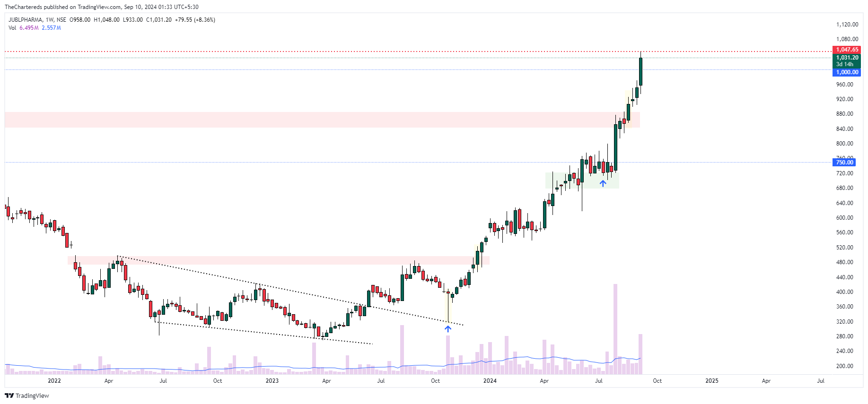Click the JUBLPHARMA symbol name

click(25, 20)
